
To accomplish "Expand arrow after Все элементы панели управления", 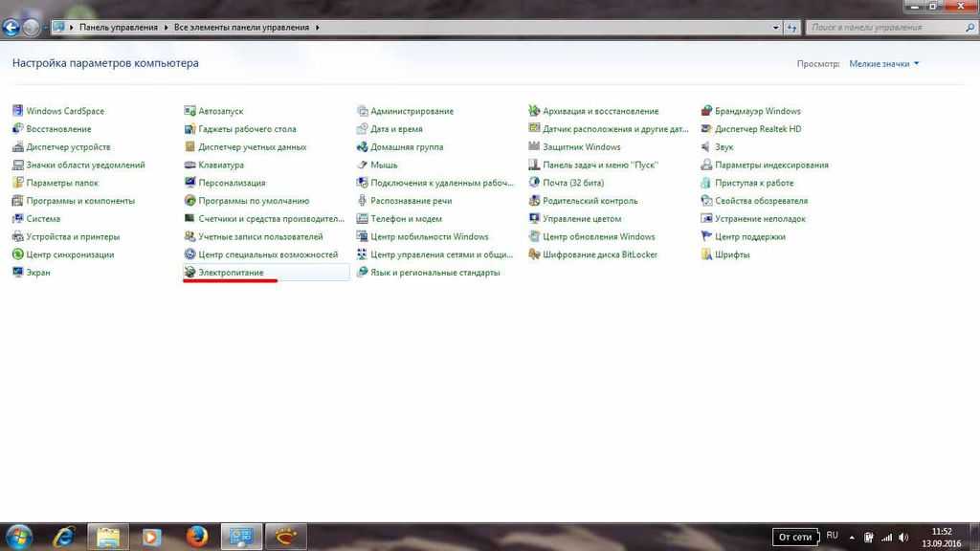I will [x=317, y=28].
